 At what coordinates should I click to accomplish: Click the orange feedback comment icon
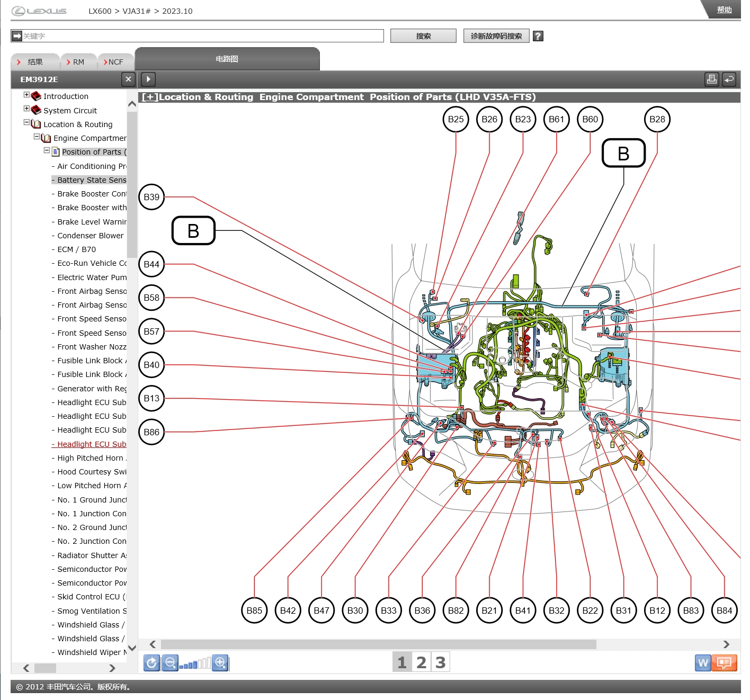pos(724,662)
